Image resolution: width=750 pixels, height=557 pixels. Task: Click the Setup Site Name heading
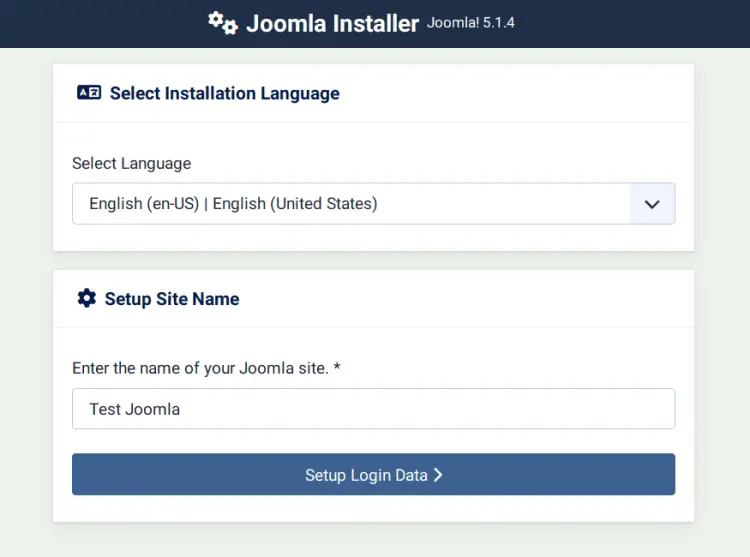tap(172, 298)
